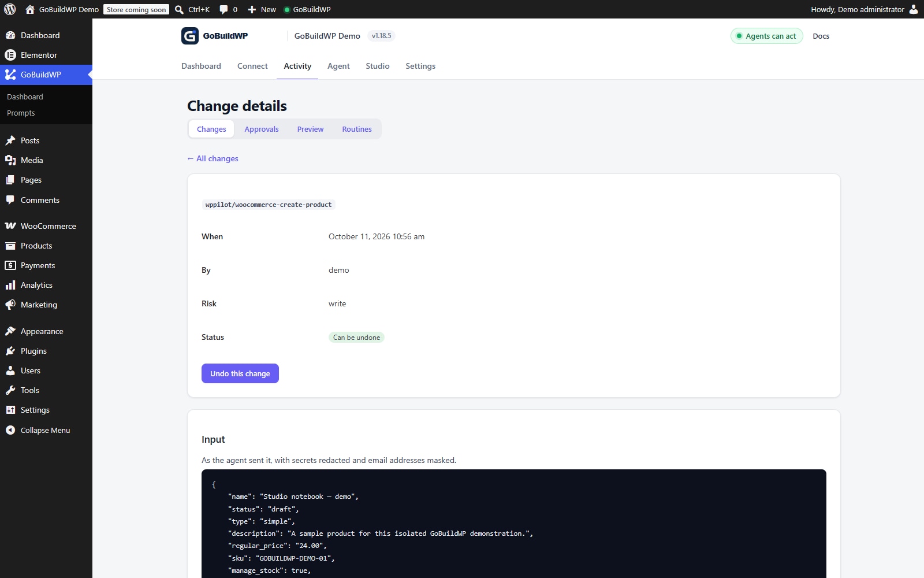Click the v1.18.5 version badge
The width and height of the screenshot is (924, 578).
point(381,36)
